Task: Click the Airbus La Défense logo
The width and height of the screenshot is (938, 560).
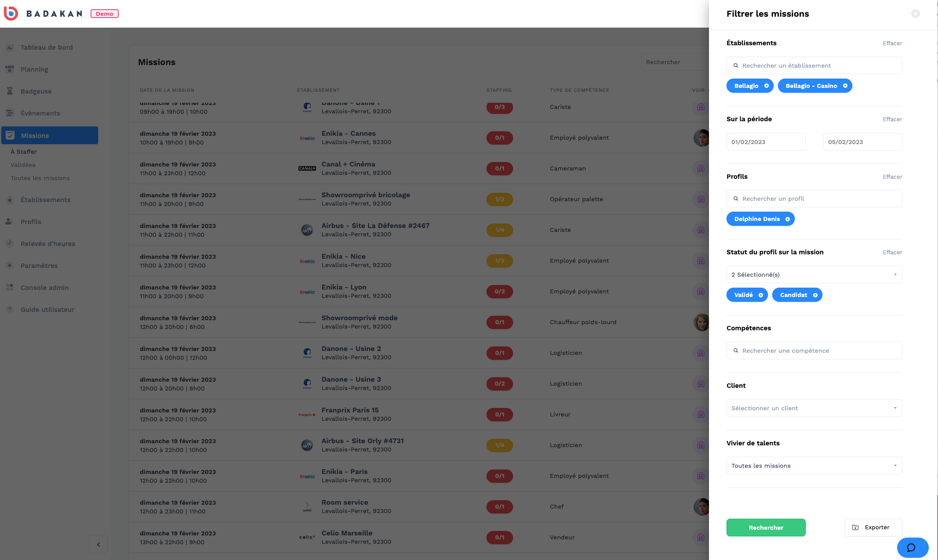Action: pos(307,230)
